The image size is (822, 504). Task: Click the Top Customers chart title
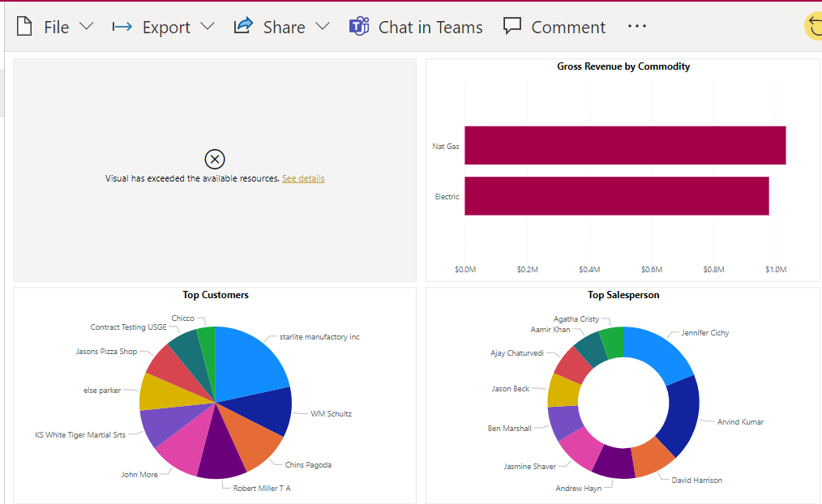216,295
